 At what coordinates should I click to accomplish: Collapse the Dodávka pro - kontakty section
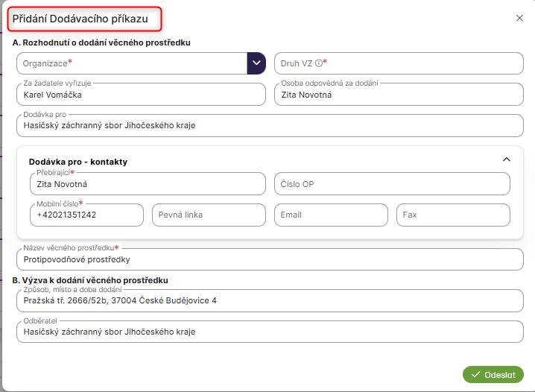507,159
